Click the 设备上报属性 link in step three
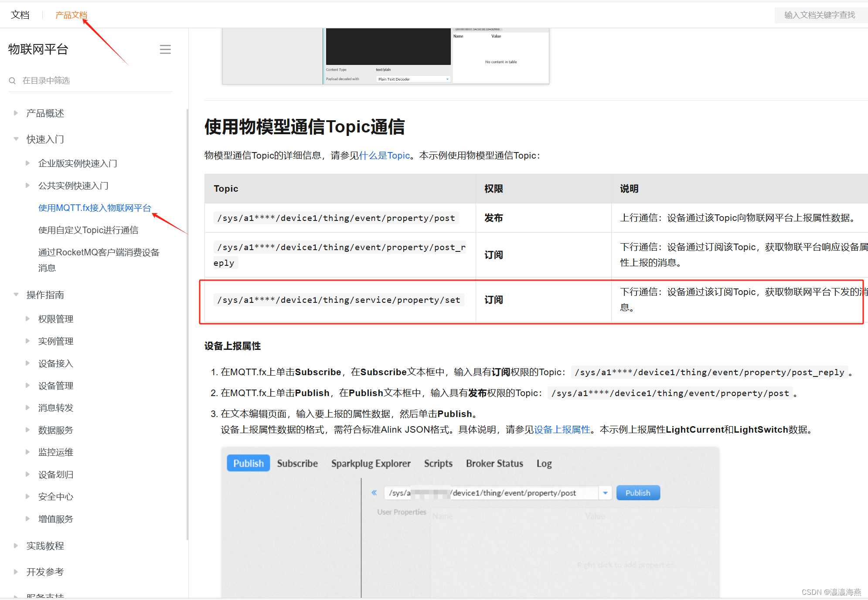Screen dimensions: 868x600 (562, 429)
